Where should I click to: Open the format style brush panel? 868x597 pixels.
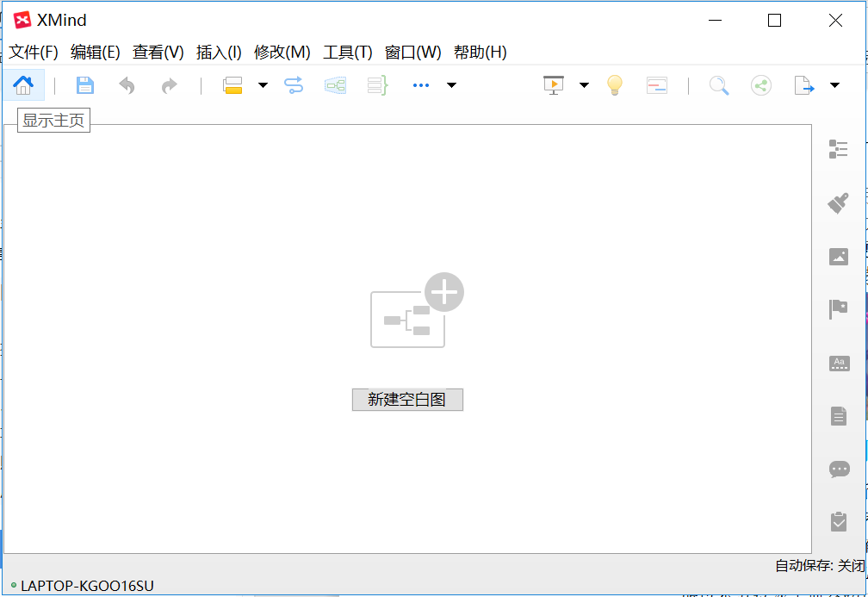click(839, 202)
